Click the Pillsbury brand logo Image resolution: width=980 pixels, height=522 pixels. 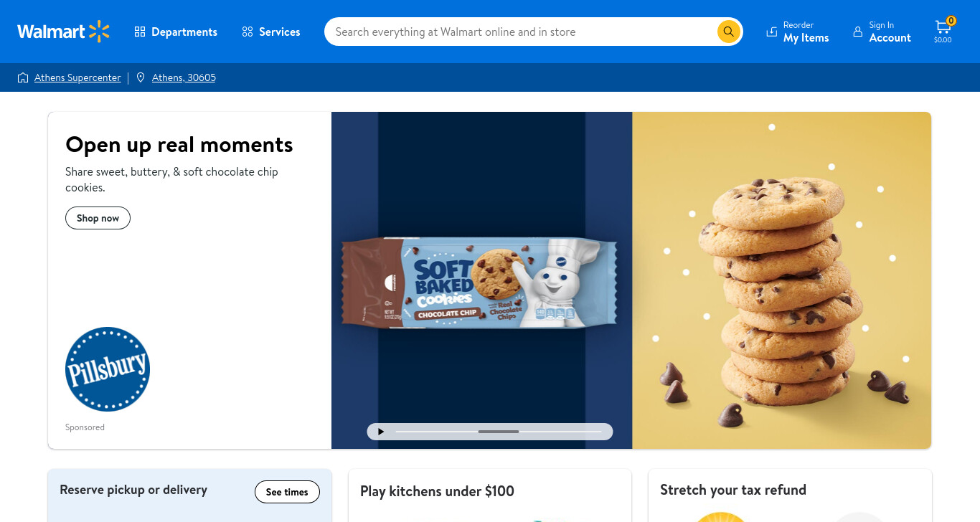click(x=108, y=369)
